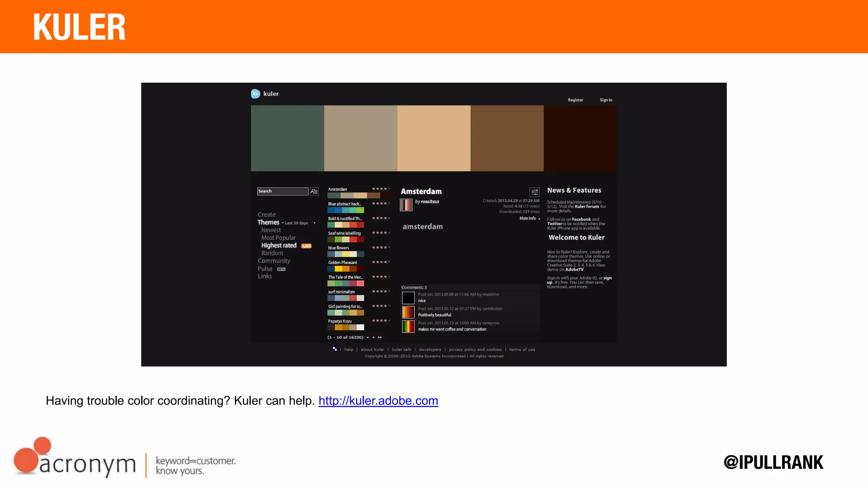Click the Kuler forum link
Viewport: 868px width, 488px height.
[587, 206]
